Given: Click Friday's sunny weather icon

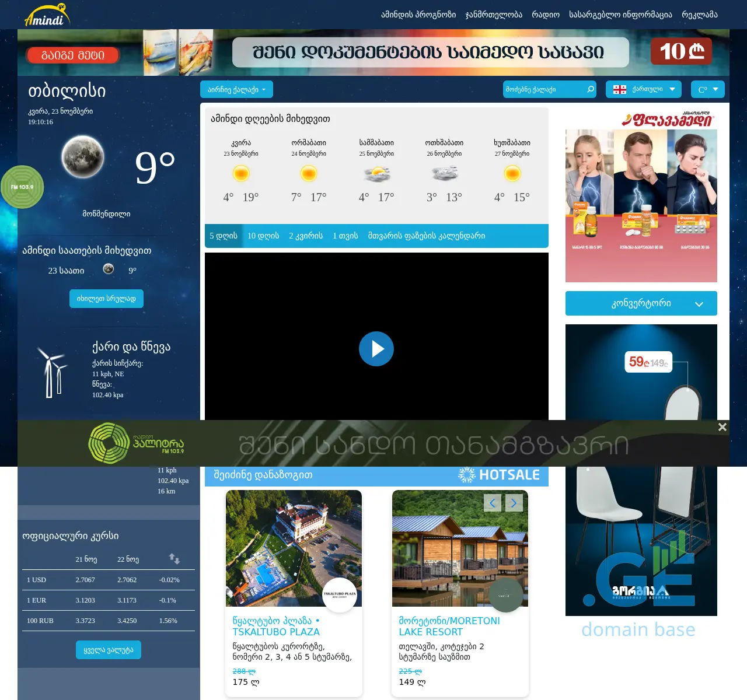Looking at the screenshot, I should click(x=240, y=173).
